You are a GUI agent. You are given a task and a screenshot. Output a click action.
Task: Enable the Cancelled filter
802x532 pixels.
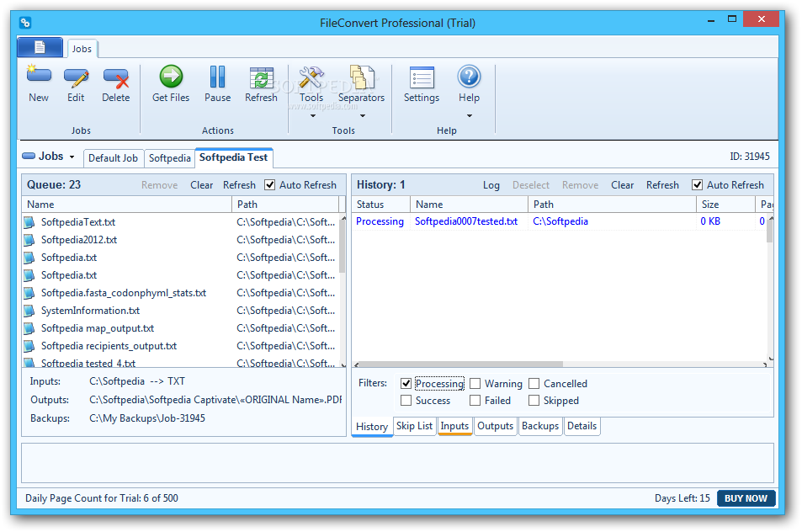[534, 383]
